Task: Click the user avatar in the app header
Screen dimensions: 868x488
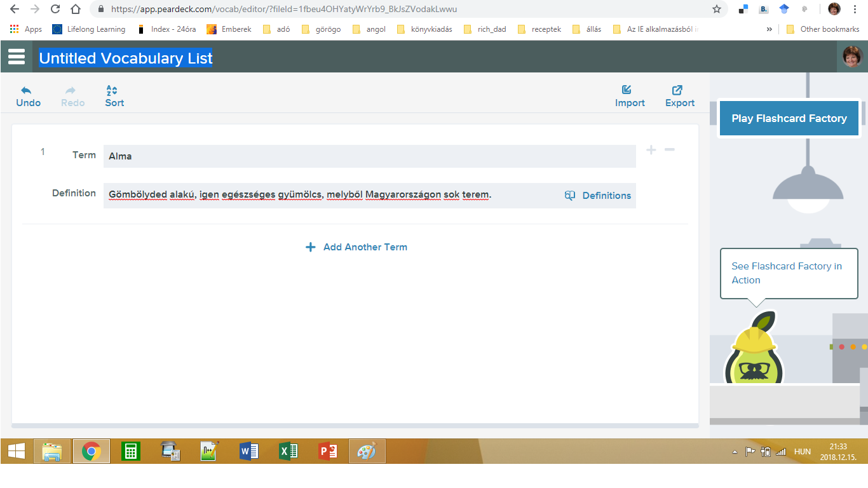Action: coord(852,57)
